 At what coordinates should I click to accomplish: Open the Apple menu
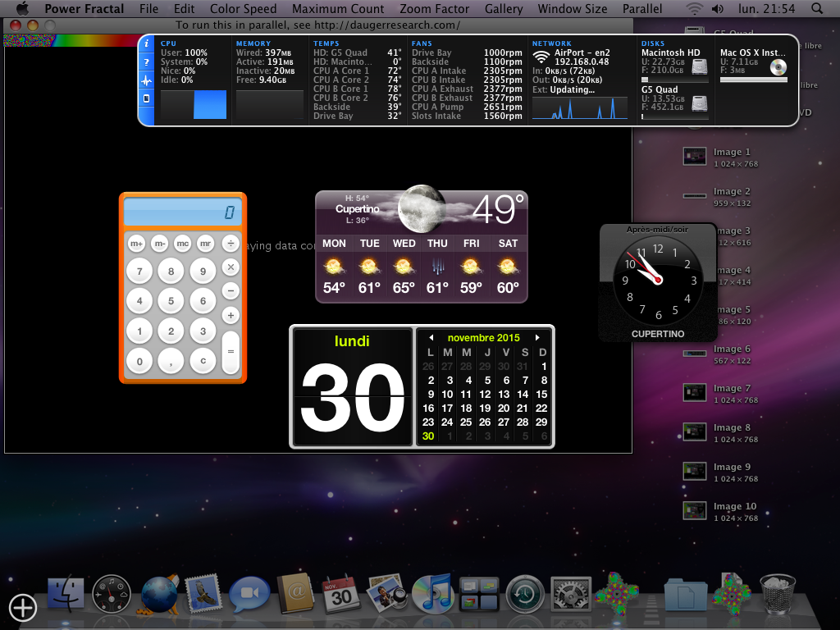[x=22, y=8]
